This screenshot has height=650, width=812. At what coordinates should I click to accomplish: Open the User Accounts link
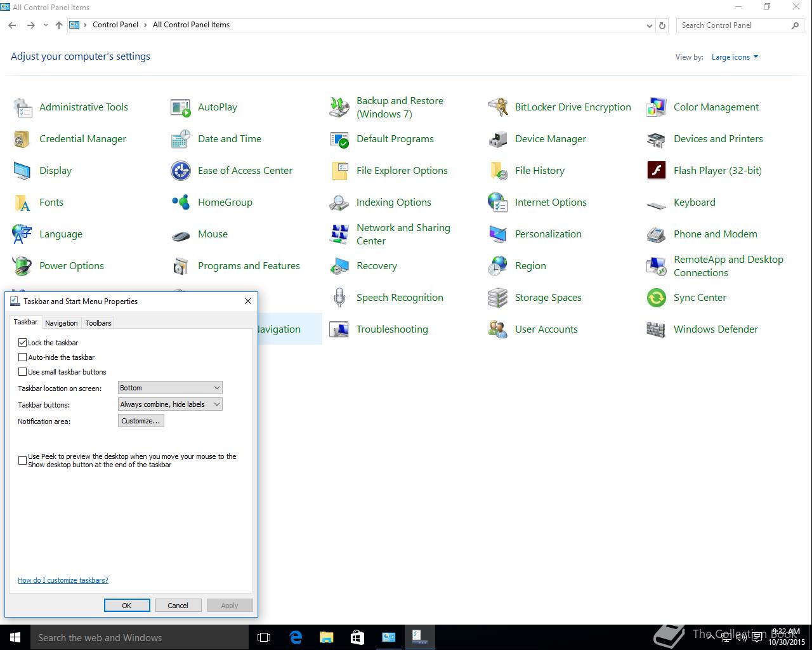pyautogui.click(x=546, y=329)
